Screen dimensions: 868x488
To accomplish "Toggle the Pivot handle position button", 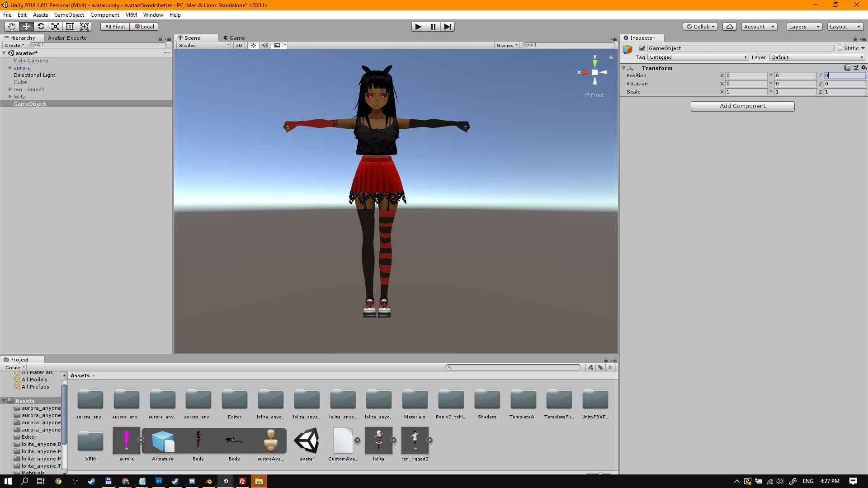I will coord(115,27).
